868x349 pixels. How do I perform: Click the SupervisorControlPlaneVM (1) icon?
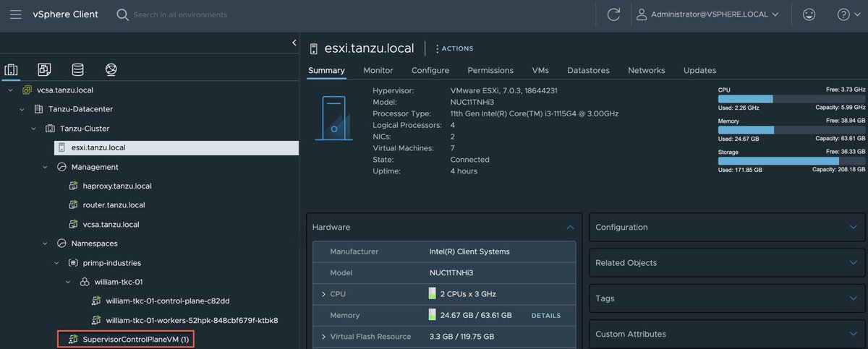pos(73,339)
